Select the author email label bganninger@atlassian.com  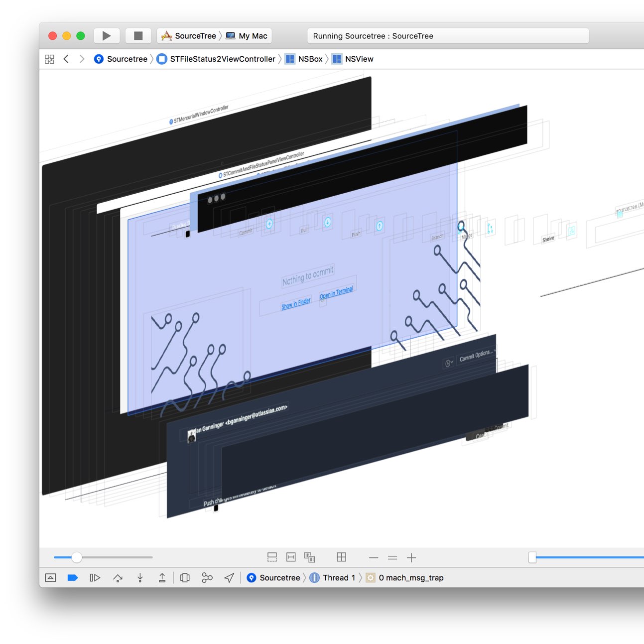click(x=257, y=415)
